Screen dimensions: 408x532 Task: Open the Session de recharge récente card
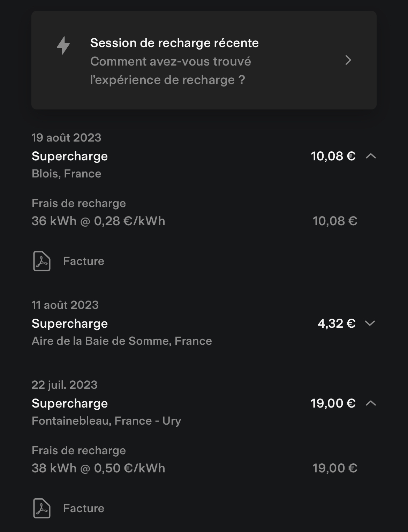[204, 60]
